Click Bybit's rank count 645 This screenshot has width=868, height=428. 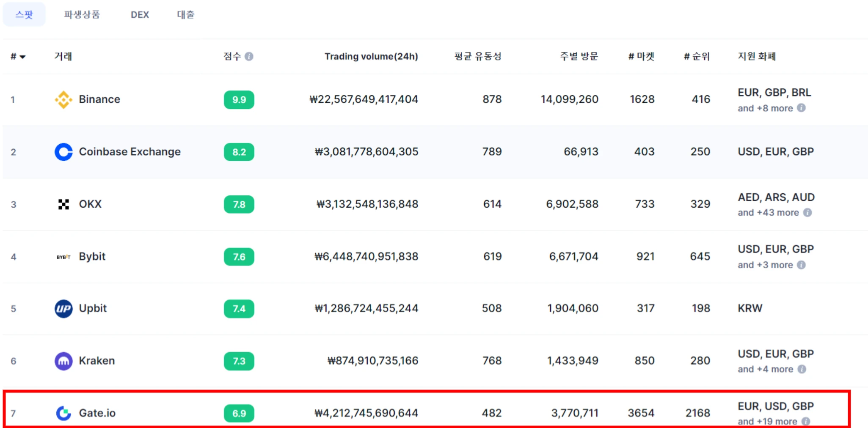tap(700, 257)
